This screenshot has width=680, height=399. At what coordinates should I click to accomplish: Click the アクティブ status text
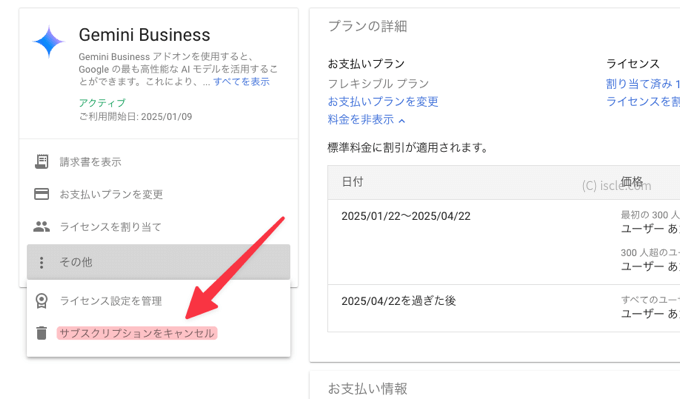point(102,103)
